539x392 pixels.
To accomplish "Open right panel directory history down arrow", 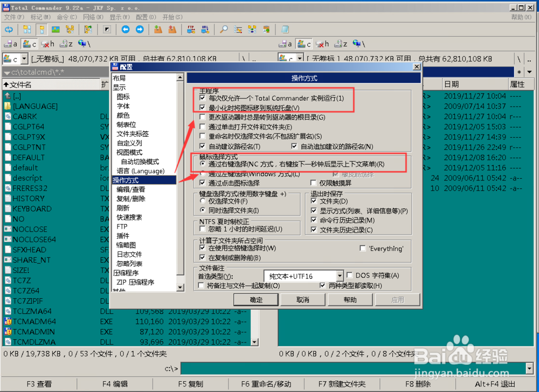I will click(530, 72).
